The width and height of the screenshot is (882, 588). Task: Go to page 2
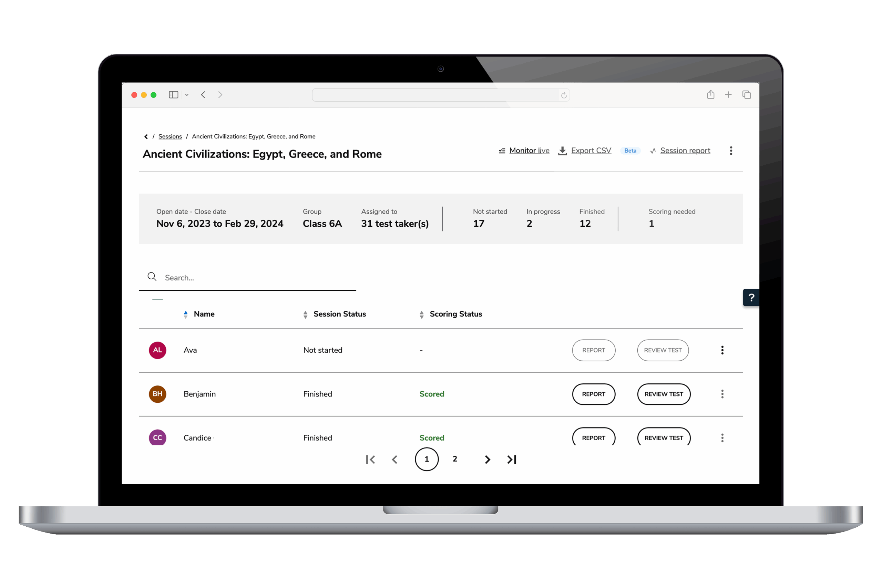coord(455,459)
